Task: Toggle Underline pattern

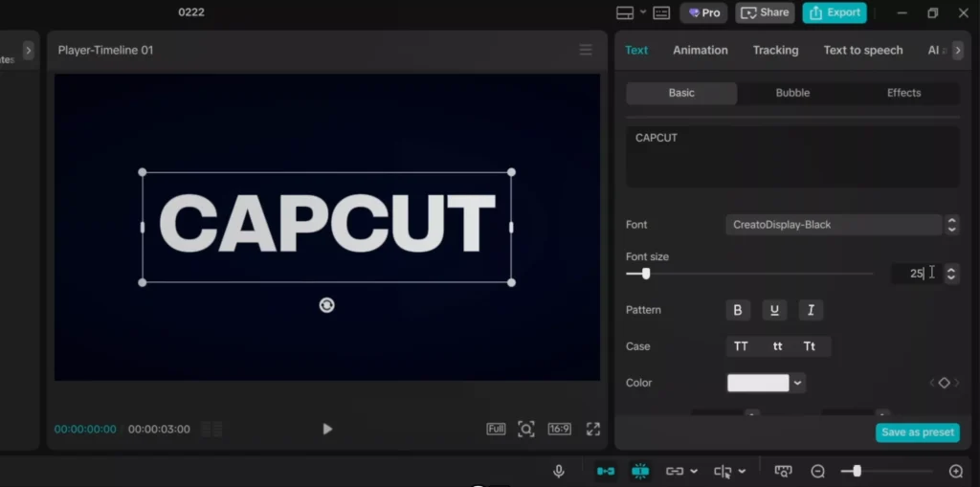Action: coord(774,310)
